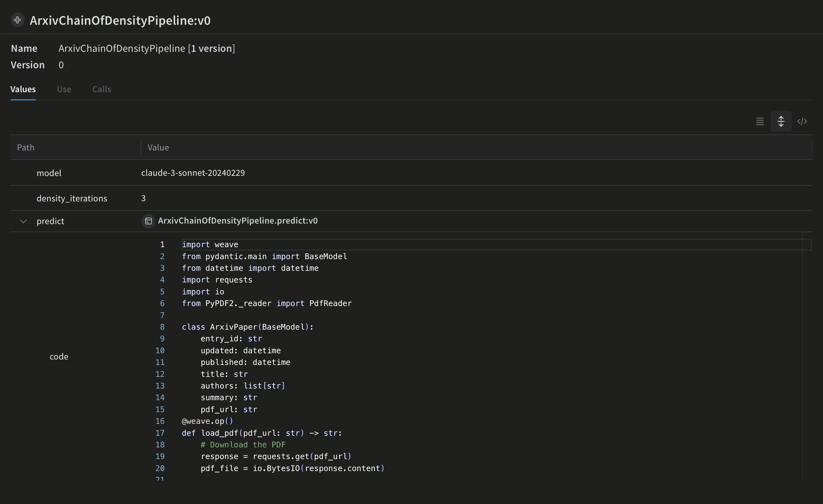Viewport: 823px width, 504px height.
Task: Click the 'pdf_url: str' field line
Action: (229, 410)
